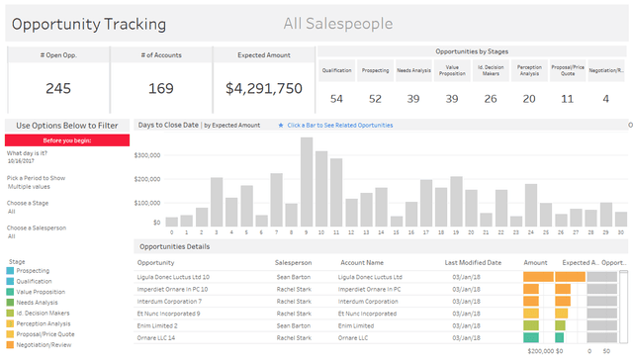Click the bar at day 24
Screen dimensions: 633x364
pos(531,205)
